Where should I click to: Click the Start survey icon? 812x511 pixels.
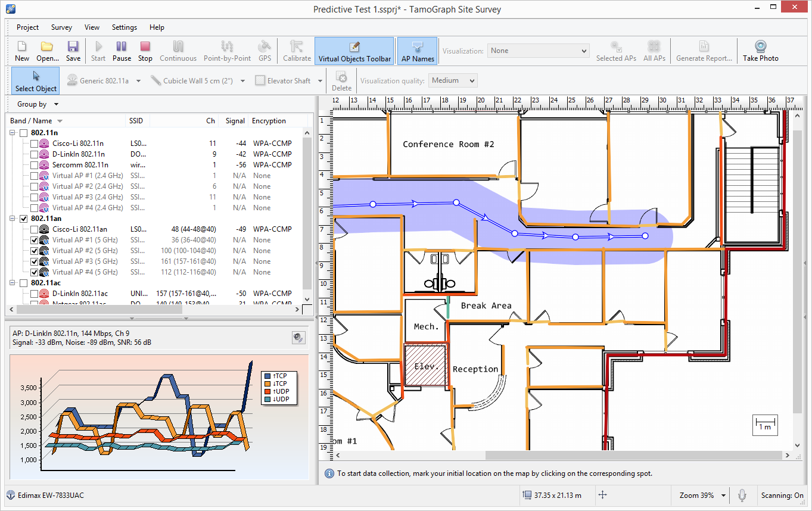pyautogui.click(x=98, y=51)
